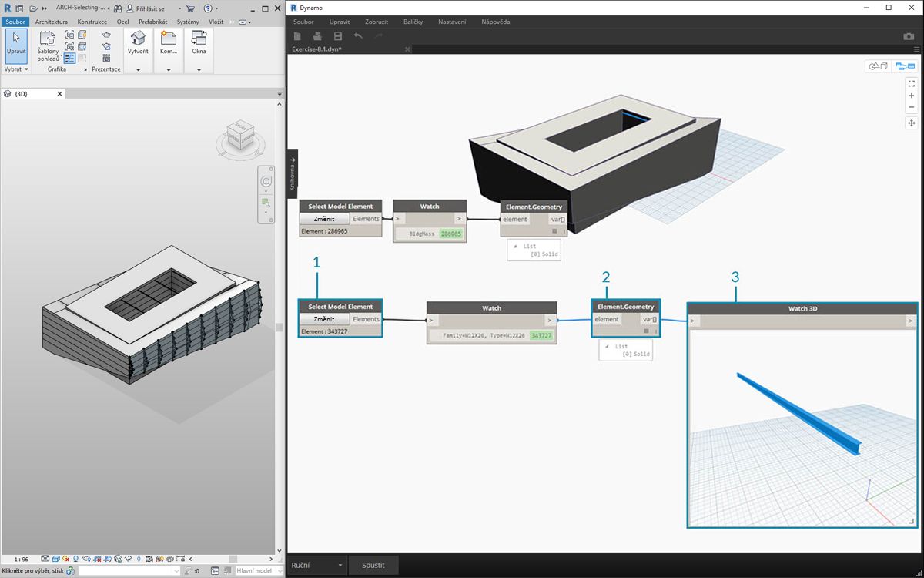Viewport: 924px width, 578px height.
Task: Click the new file icon in Dynamo toolbar
Action: coord(297,36)
